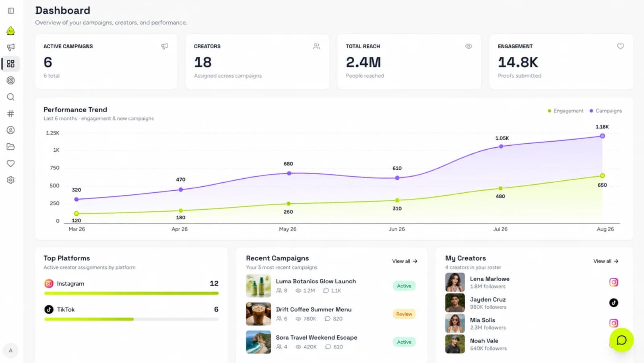Screen dimensions: 644x363
Task: Click Mia Solis's Instagram icon
Action: (x=613, y=323)
